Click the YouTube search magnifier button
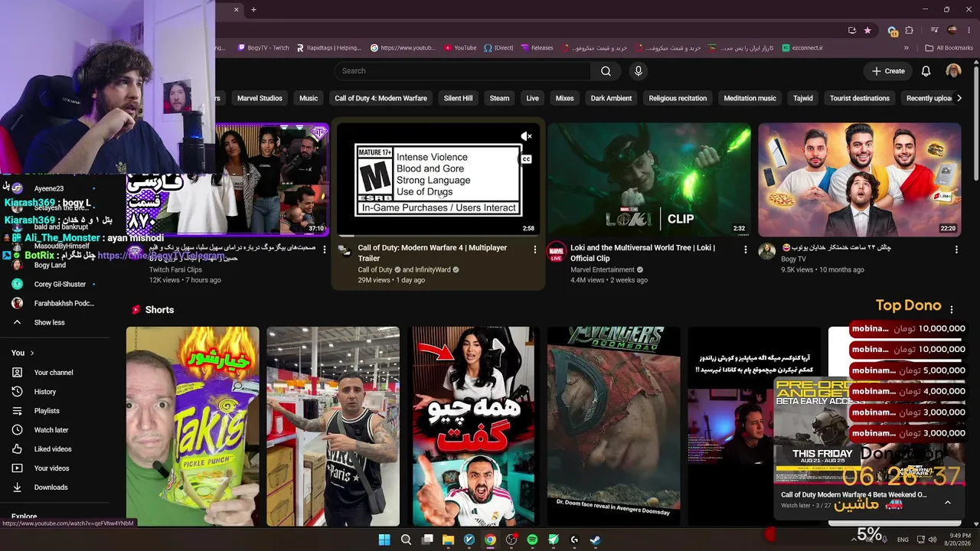This screenshot has height=551, width=980. coord(606,71)
